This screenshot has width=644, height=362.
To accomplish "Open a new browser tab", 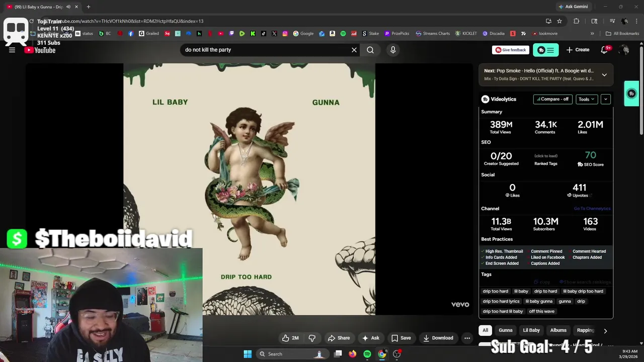I will tap(89, 7).
